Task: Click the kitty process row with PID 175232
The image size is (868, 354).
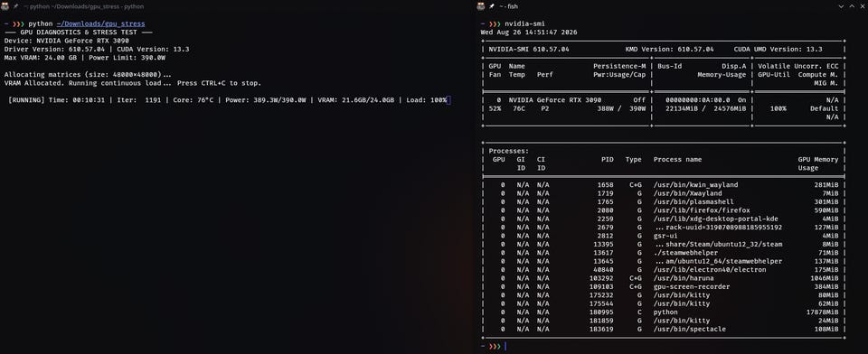Action: 663,294
